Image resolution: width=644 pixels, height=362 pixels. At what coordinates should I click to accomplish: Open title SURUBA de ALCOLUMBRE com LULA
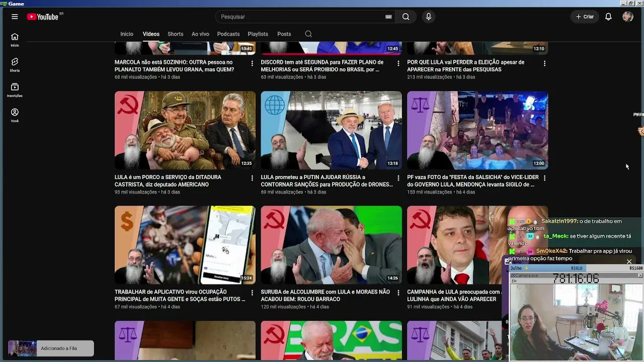point(326,295)
